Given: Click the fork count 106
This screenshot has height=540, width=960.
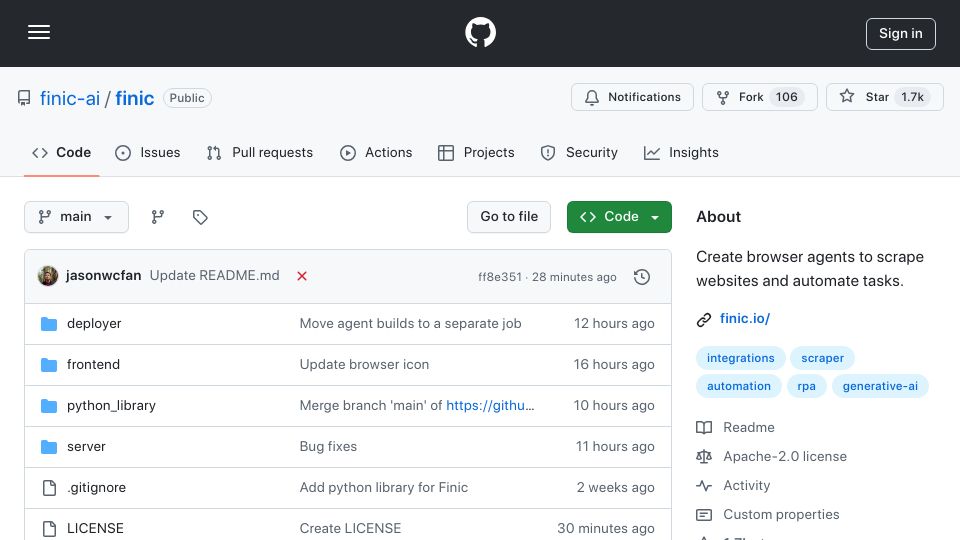Looking at the screenshot, I should (786, 97).
